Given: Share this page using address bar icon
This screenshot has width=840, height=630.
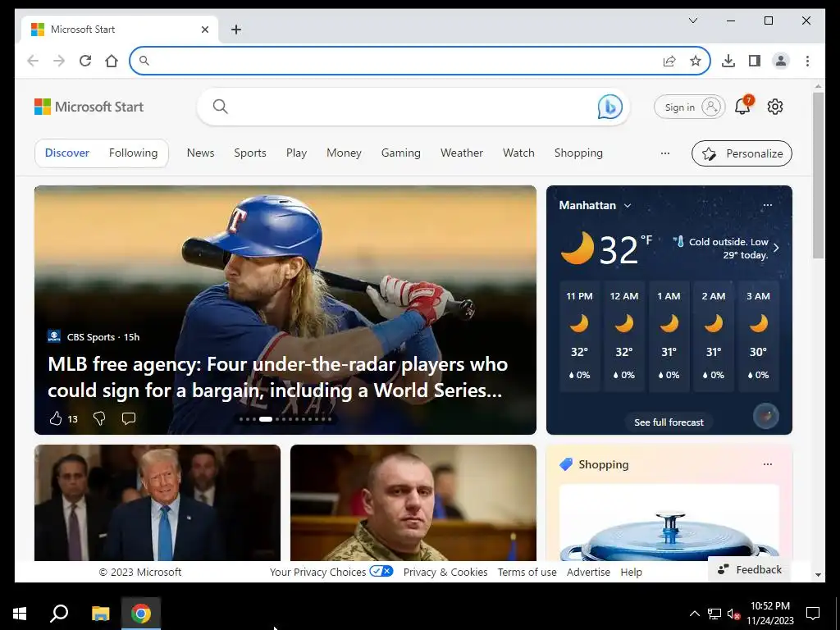Looking at the screenshot, I should tap(669, 61).
